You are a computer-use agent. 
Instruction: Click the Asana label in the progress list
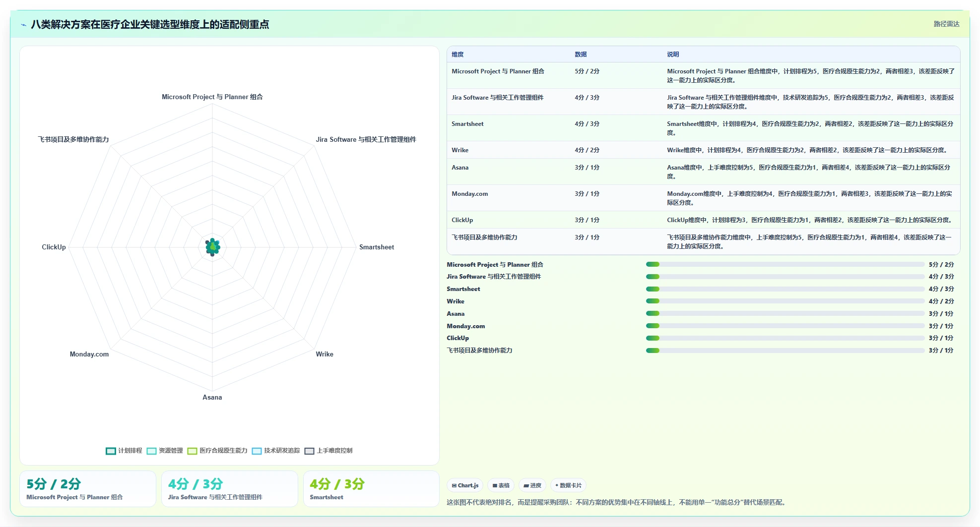(456, 314)
